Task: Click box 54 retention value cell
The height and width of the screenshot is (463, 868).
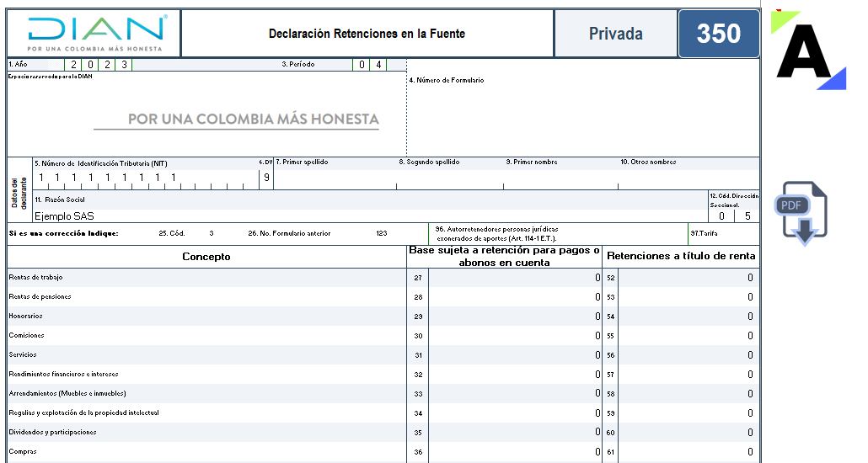Action: [689, 317]
